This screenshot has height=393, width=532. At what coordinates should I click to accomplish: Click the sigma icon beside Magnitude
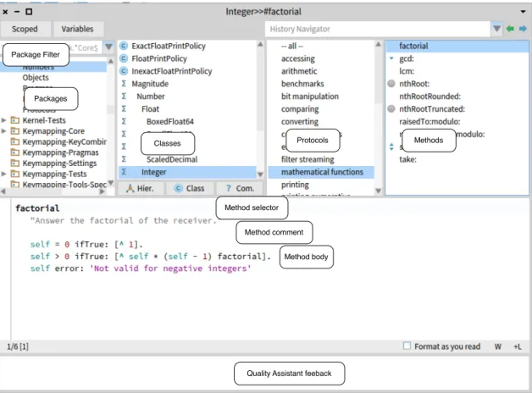point(124,83)
